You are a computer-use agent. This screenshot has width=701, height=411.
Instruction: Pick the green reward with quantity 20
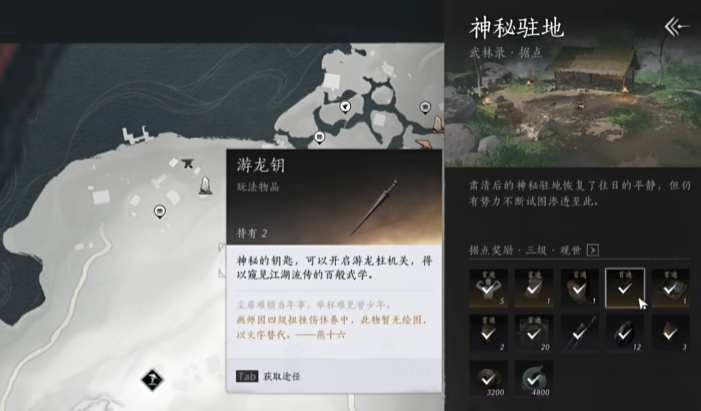click(x=534, y=334)
